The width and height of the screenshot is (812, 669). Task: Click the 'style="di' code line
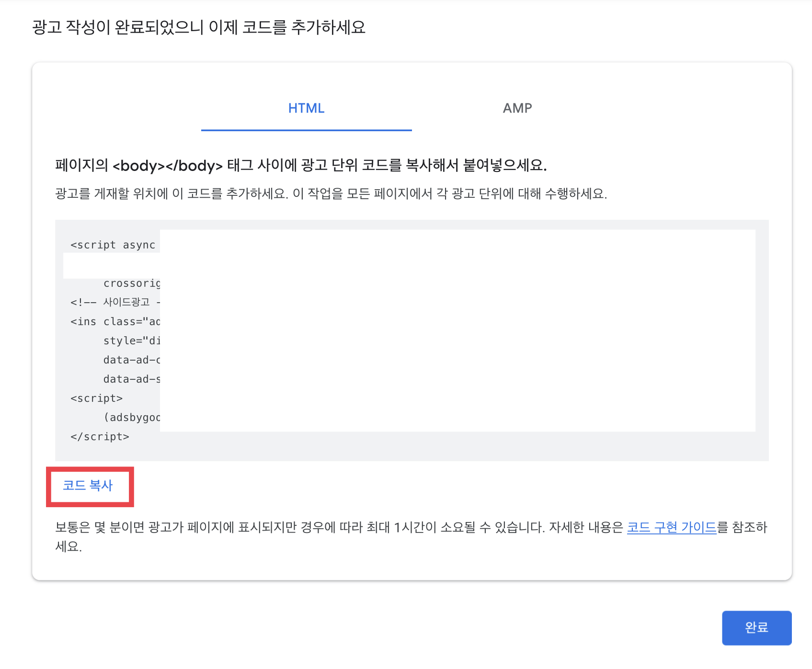point(132,340)
